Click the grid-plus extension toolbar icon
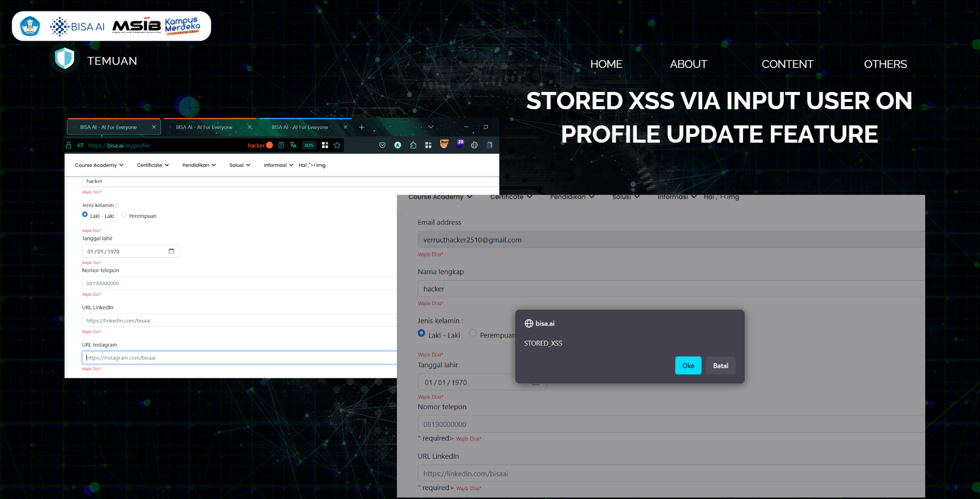This screenshot has height=499, width=980. [x=428, y=145]
